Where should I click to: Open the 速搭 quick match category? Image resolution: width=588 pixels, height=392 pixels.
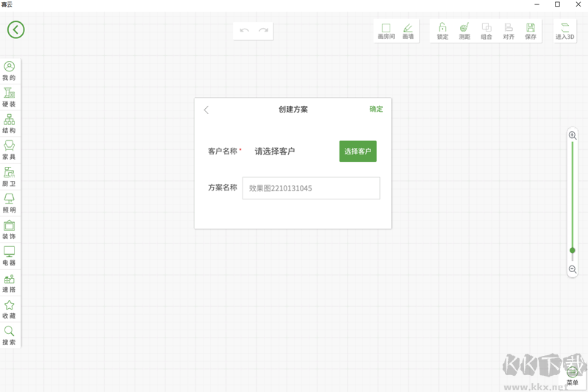pos(10,282)
